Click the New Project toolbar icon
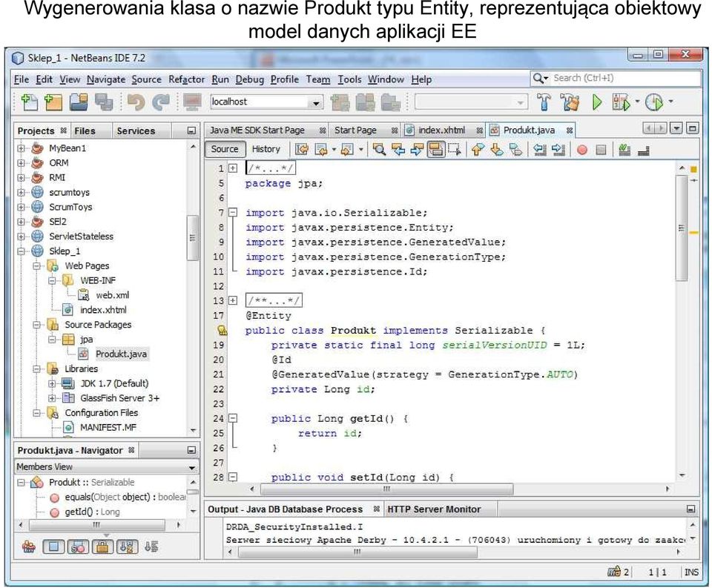Viewport: 712px width, 588px height. click(x=53, y=102)
